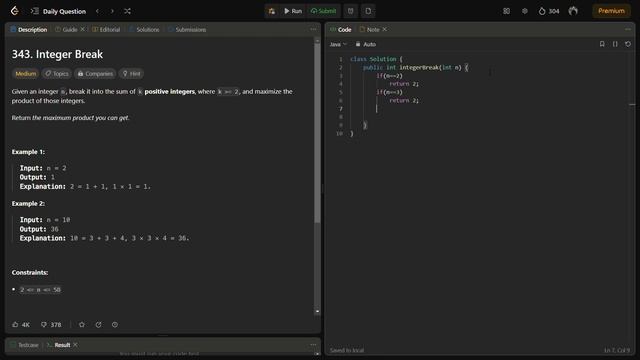Open description panel more options ellipsis
The height and width of the screenshot is (360, 640).
[313, 29]
